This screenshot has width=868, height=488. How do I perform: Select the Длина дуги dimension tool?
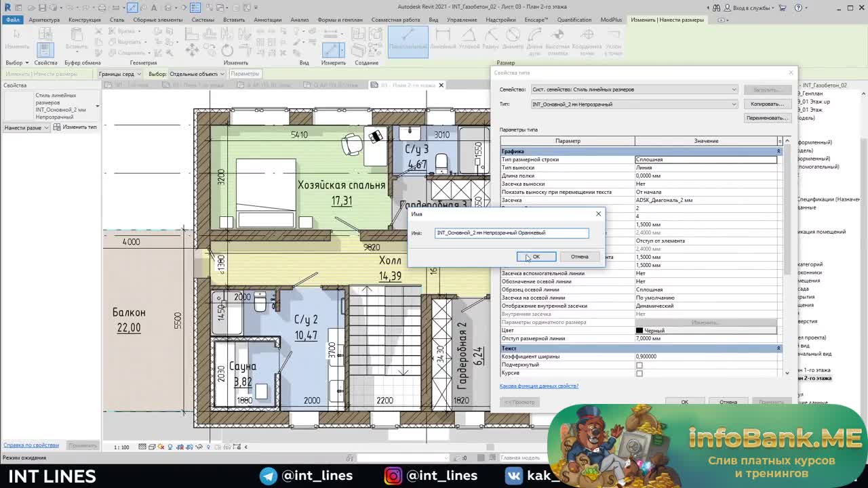(x=535, y=41)
